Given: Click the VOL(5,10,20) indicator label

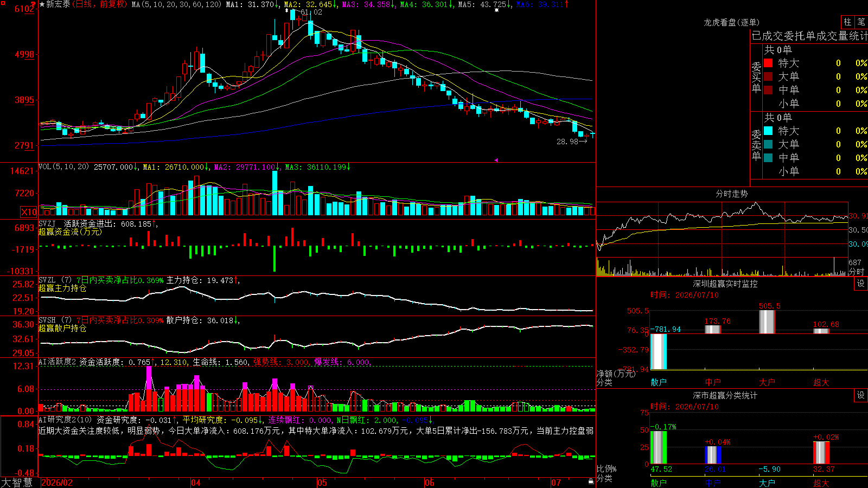Looking at the screenshot, I should click(64, 167).
